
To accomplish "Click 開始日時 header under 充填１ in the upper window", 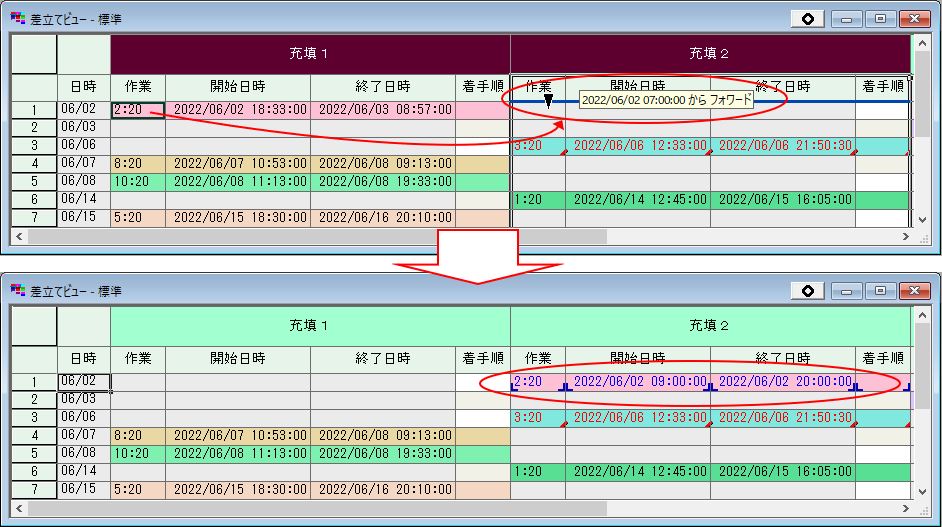I will (238, 87).
